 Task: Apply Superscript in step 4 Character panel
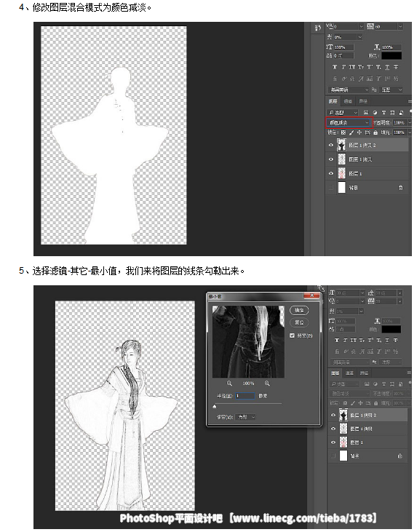370,67
